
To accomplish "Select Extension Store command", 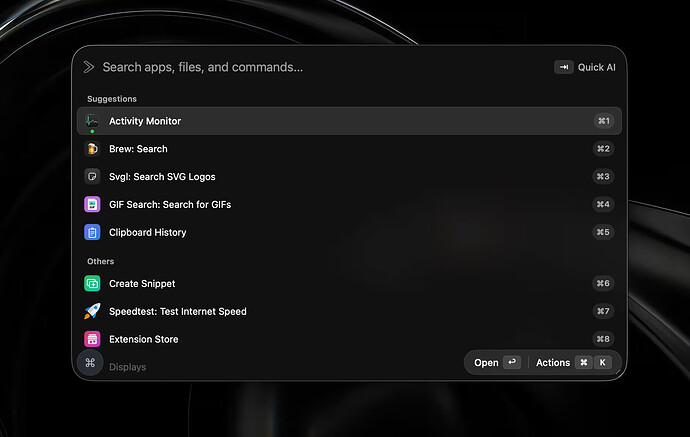I will [x=349, y=339].
